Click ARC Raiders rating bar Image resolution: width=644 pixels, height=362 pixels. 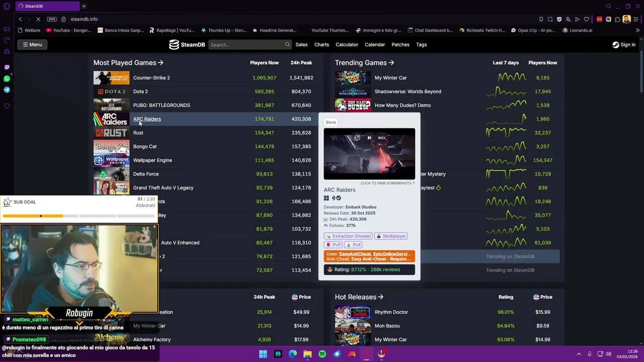pyautogui.click(x=369, y=269)
